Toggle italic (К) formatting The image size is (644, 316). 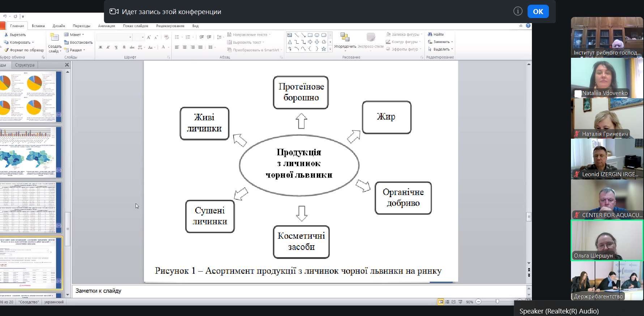tap(108, 47)
